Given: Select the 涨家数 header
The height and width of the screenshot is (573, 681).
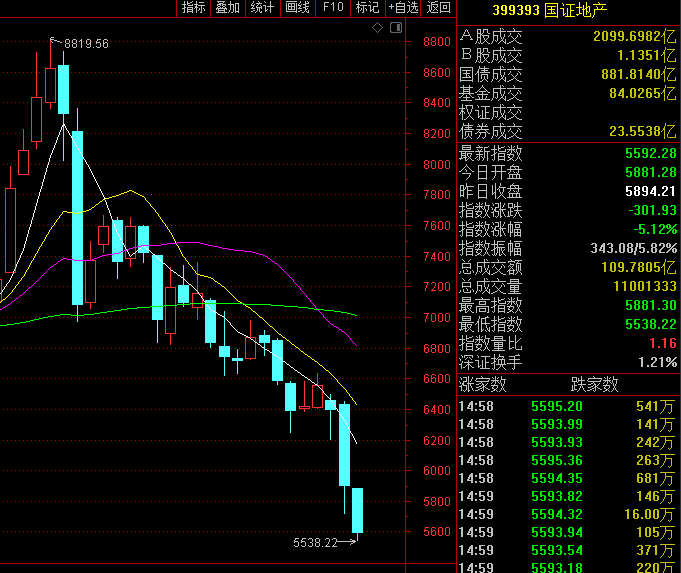Looking at the screenshot, I should tap(483, 384).
